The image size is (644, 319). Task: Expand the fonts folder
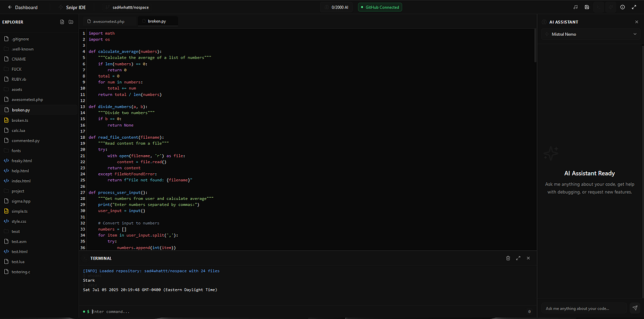click(x=39, y=150)
